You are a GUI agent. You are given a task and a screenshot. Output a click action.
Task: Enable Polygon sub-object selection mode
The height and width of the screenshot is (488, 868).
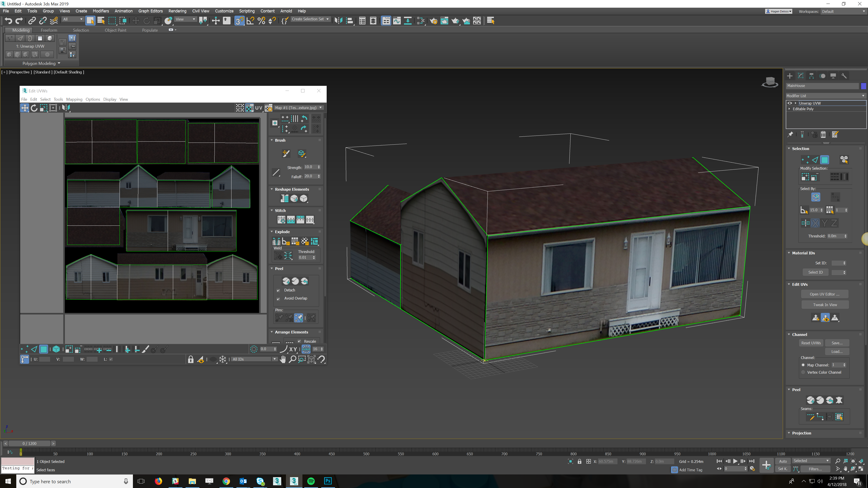tap(825, 160)
